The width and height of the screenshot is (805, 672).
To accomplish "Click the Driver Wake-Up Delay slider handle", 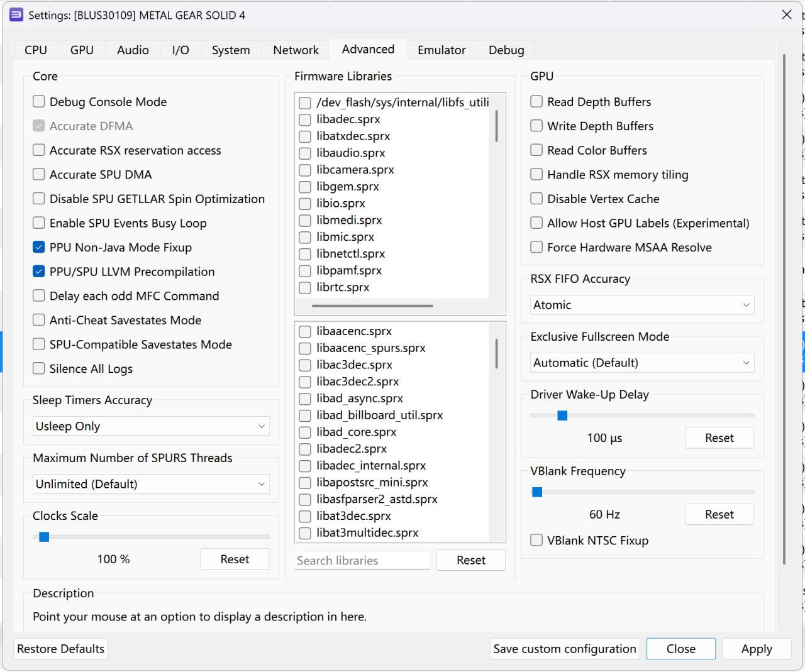I will pos(563,416).
